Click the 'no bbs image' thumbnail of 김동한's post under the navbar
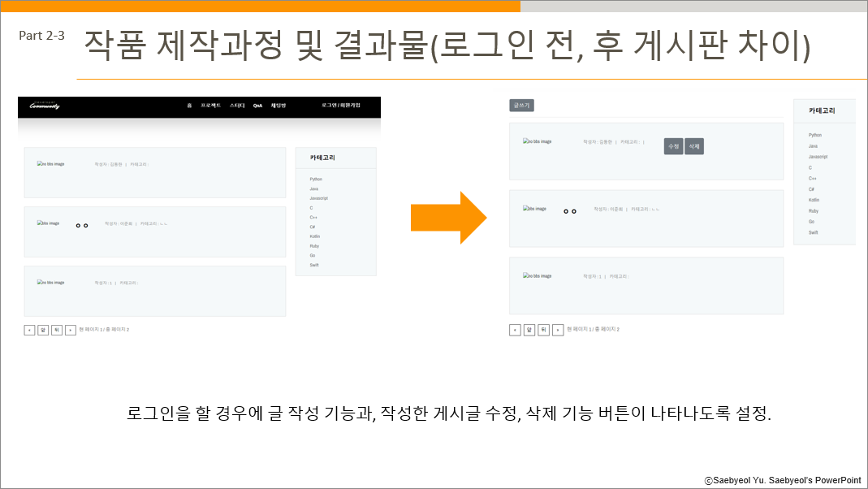The width and height of the screenshot is (868, 489). coord(51,164)
